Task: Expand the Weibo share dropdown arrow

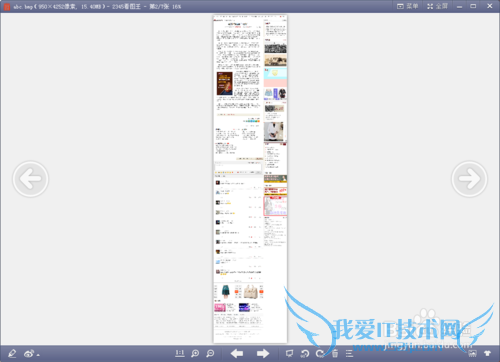Action: click(38, 355)
